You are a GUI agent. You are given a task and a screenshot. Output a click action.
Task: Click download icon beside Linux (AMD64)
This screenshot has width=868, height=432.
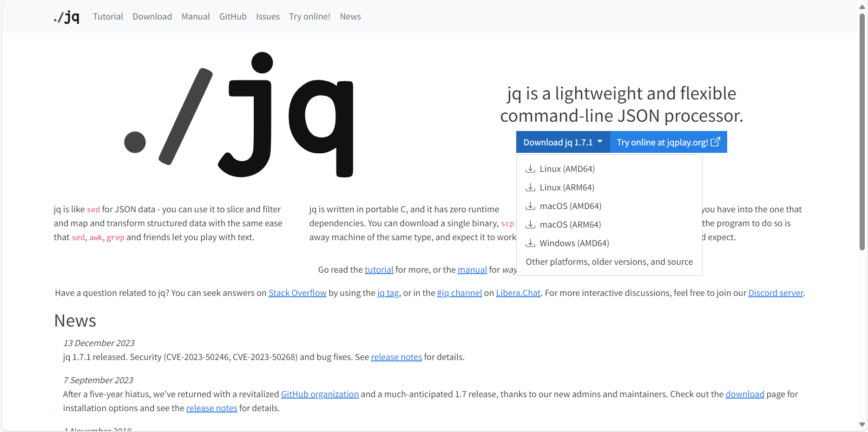point(530,169)
